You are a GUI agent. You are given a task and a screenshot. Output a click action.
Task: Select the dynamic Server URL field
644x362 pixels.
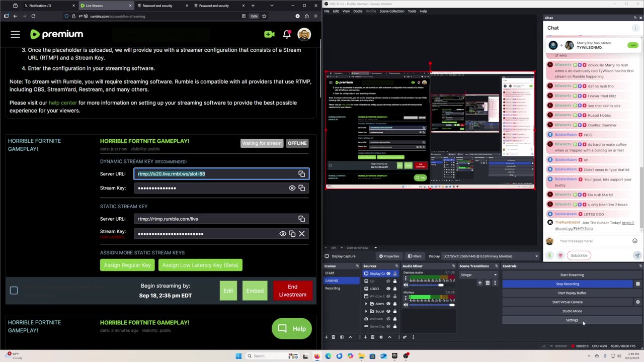point(221,174)
